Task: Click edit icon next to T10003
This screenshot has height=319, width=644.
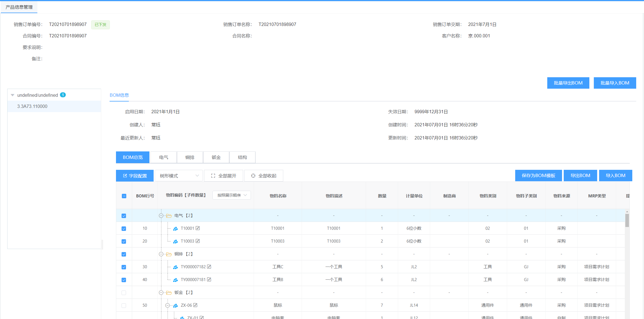Action: [x=198, y=241]
